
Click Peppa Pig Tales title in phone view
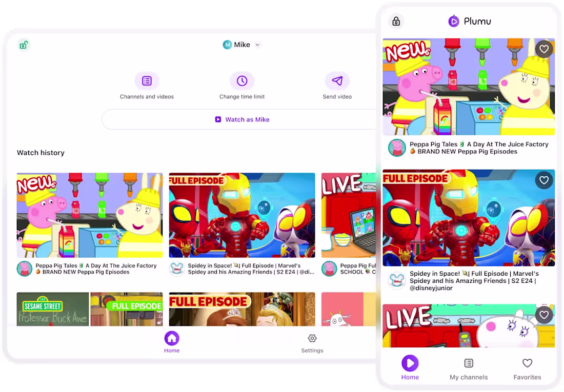coord(479,148)
